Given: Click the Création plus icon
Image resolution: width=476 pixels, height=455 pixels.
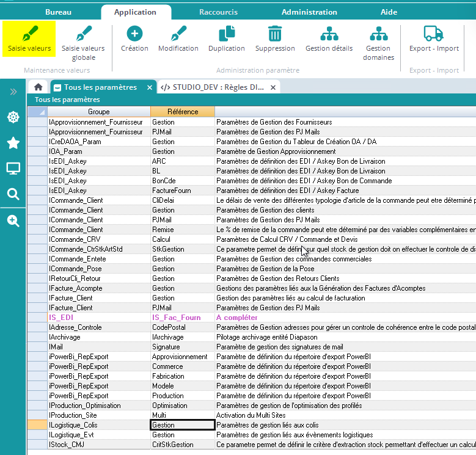Looking at the screenshot, I should click(x=134, y=34).
